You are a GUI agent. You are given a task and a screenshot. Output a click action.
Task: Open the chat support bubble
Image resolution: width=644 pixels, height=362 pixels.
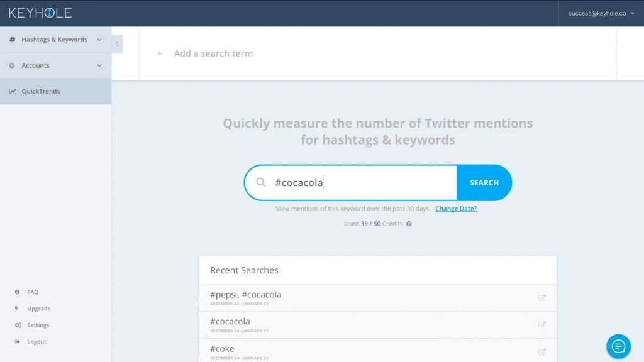coord(618,346)
